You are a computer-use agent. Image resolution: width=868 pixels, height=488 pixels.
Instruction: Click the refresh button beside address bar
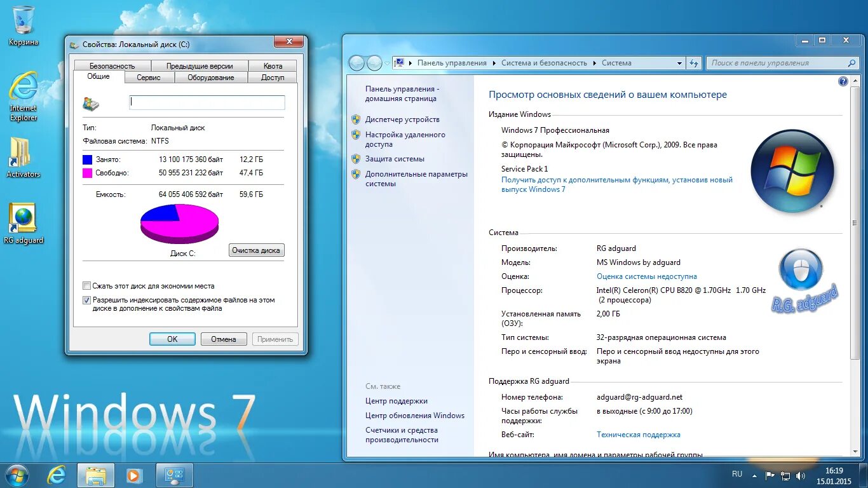click(x=694, y=63)
